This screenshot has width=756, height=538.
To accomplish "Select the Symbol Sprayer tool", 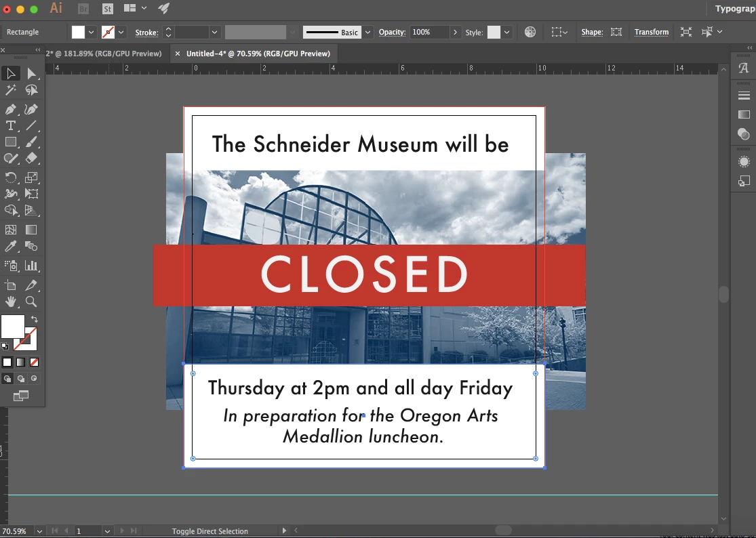I will 11,266.
